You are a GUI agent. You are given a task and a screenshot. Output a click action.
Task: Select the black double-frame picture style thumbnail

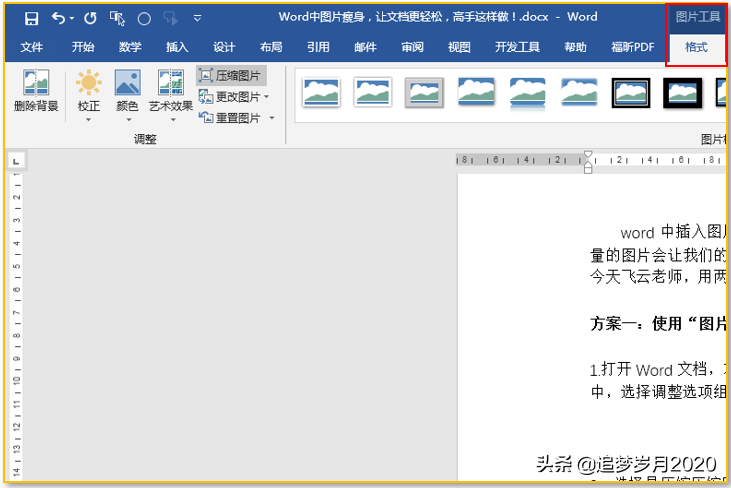[x=631, y=93]
